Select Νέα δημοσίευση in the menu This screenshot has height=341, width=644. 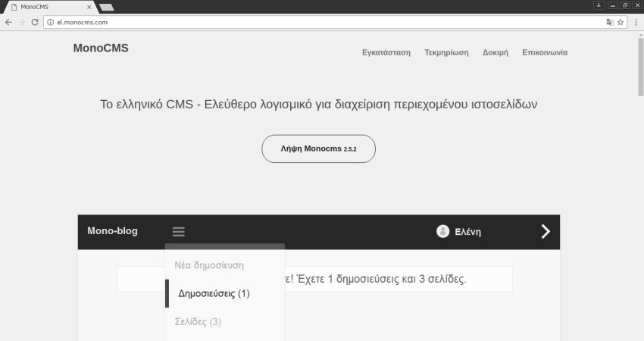(x=209, y=265)
